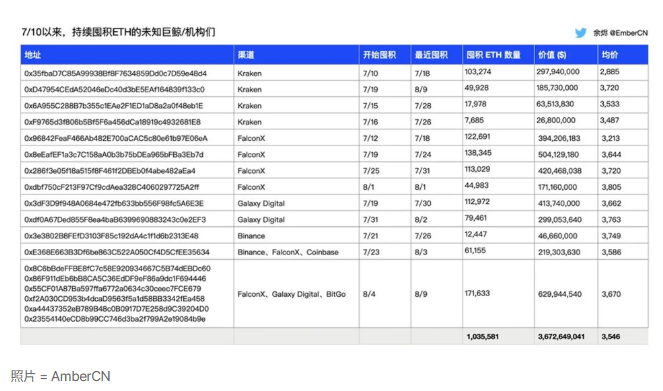The image size is (663, 391).
Task: Click the recent date 8/3
Action: coord(421,252)
